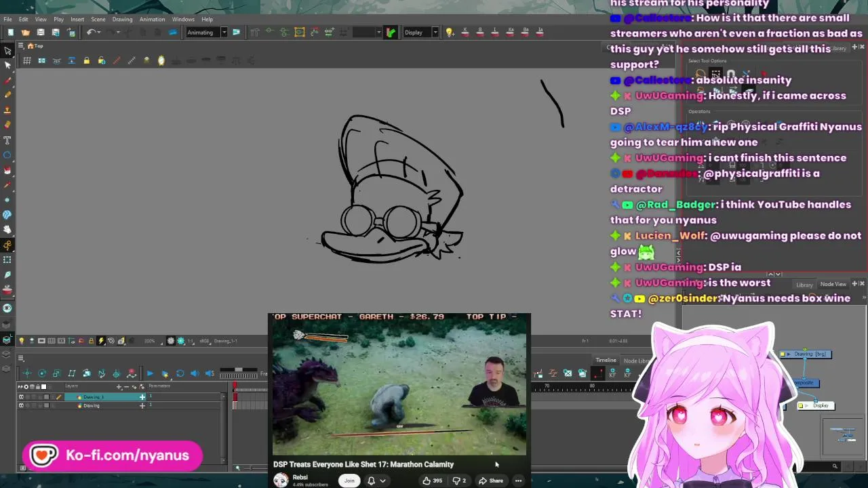Open the Scene menu

[98, 19]
